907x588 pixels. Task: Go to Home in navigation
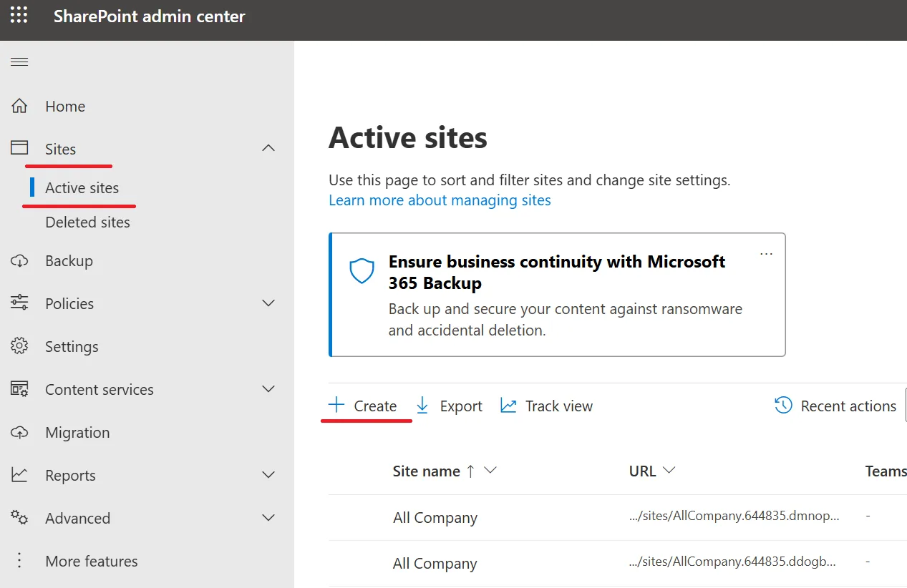[65, 106]
